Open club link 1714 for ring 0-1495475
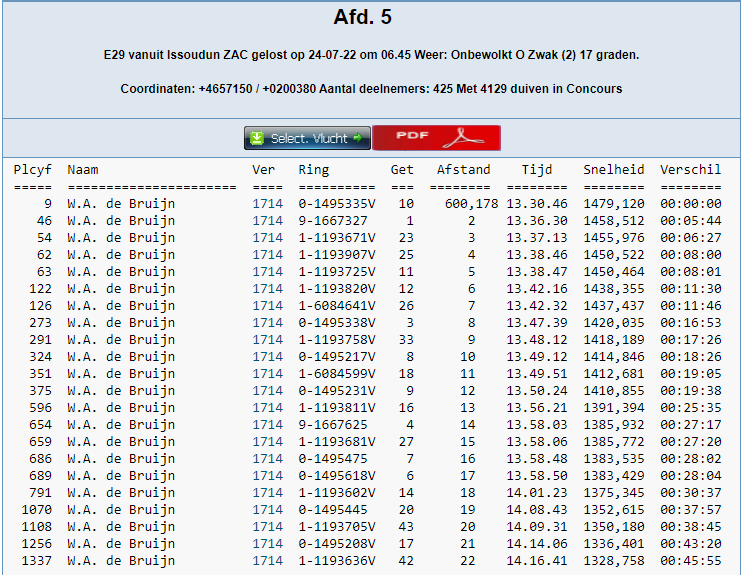Viewport: 741px width, 575px height. [267, 459]
